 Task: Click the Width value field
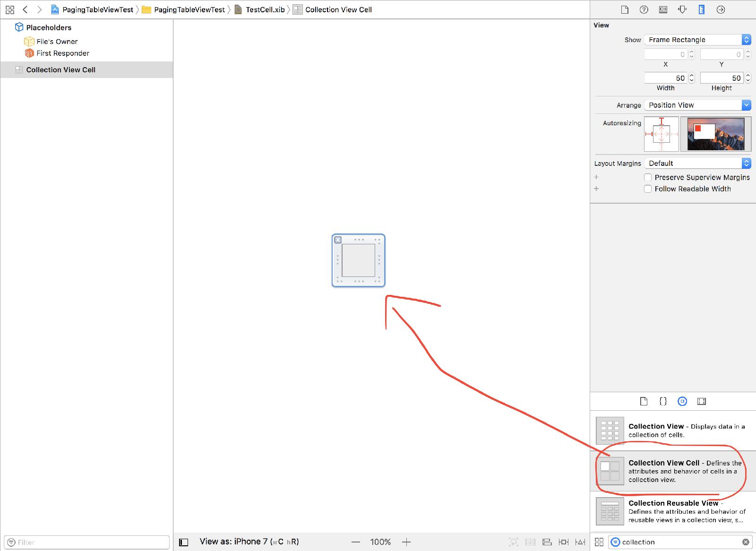pyautogui.click(x=666, y=78)
